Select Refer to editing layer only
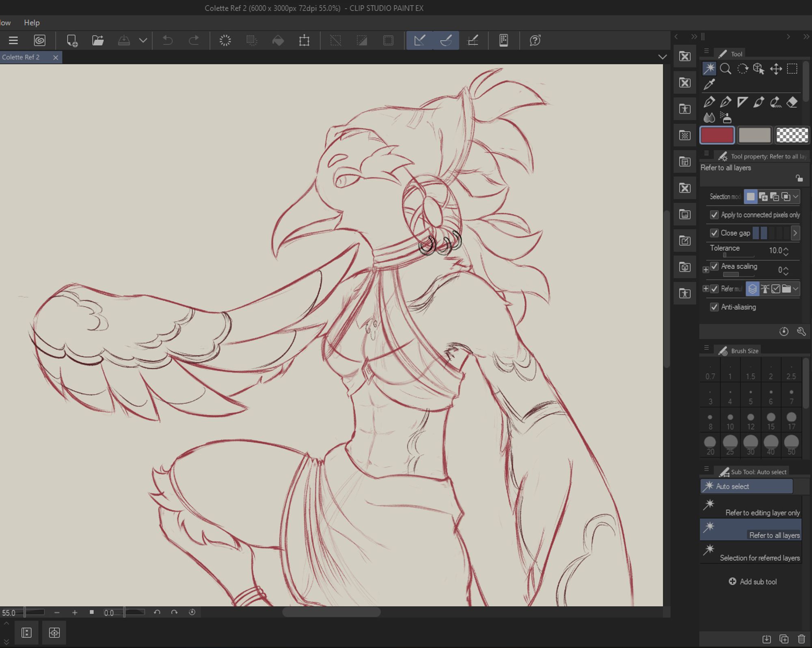The height and width of the screenshot is (648, 812). pyautogui.click(x=750, y=507)
